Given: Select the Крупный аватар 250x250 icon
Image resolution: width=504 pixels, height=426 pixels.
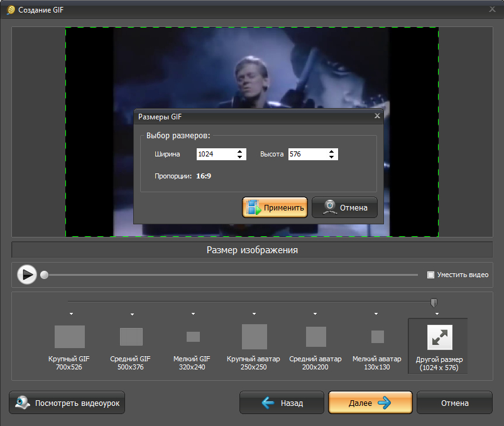Looking at the screenshot, I should click(255, 337).
